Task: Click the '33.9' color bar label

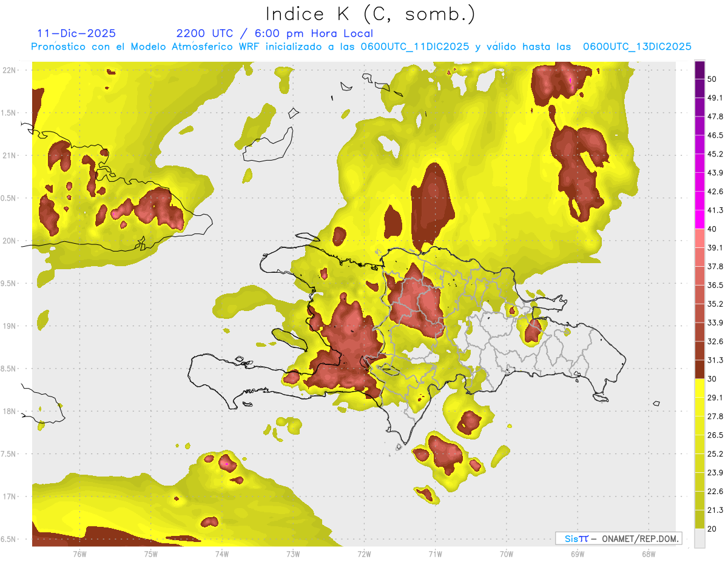Action: click(715, 323)
